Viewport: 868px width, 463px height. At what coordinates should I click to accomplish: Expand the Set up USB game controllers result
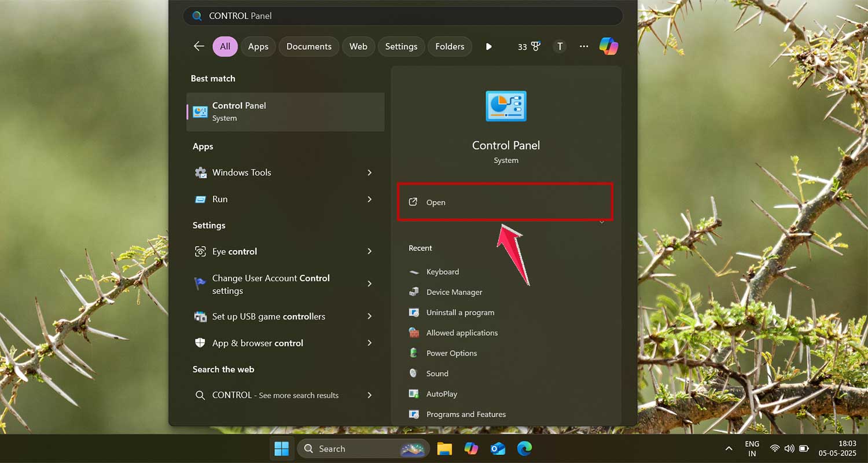[369, 317]
